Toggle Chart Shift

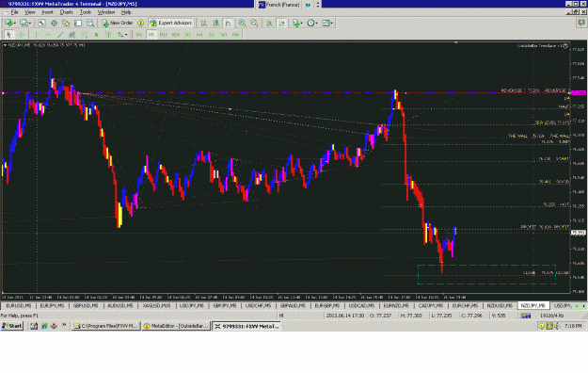pos(282,23)
